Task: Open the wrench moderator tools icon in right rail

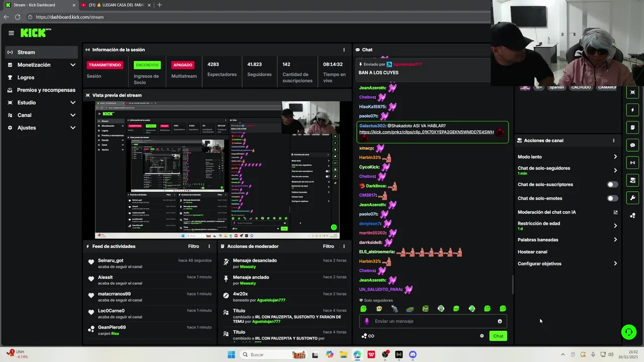Action: [633, 198]
